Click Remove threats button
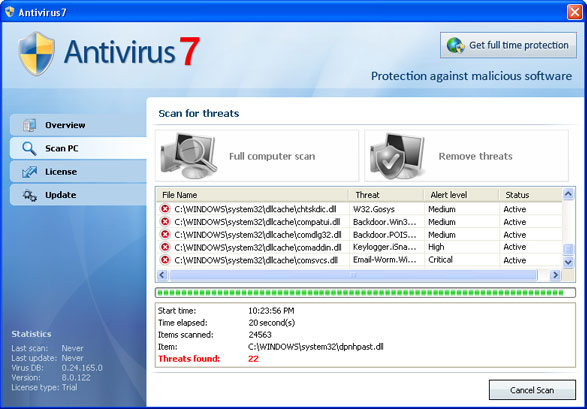Screen dimensions: 587x409 (466, 156)
